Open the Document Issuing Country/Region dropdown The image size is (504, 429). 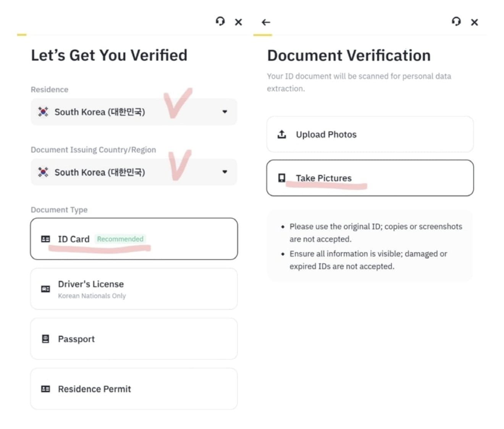point(134,172)
